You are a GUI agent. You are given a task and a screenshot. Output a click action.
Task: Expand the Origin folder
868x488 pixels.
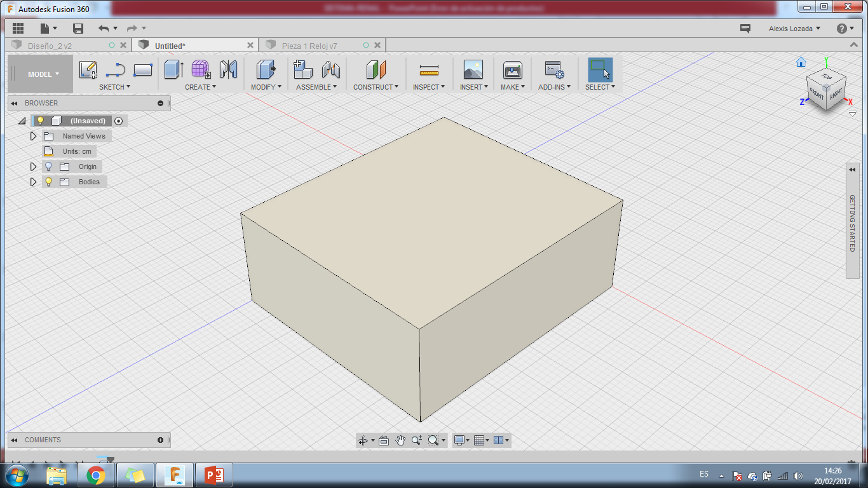point(34,166)
